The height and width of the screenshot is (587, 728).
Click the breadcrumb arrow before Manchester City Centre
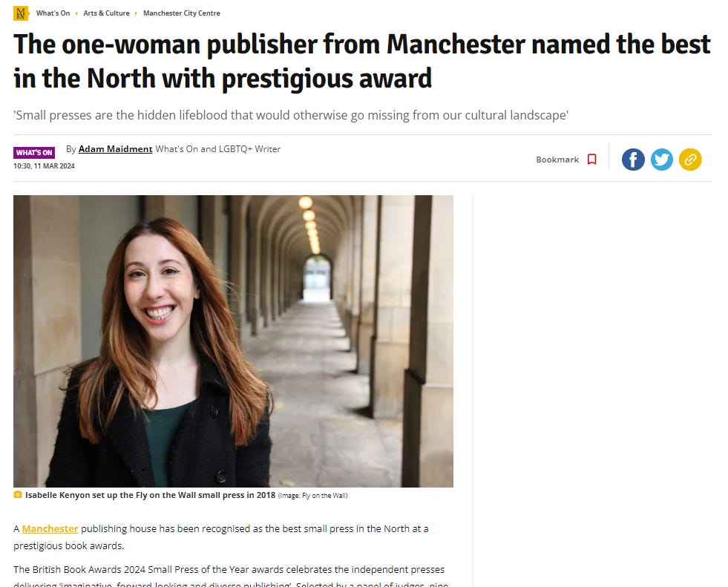(x=136, y=13)
